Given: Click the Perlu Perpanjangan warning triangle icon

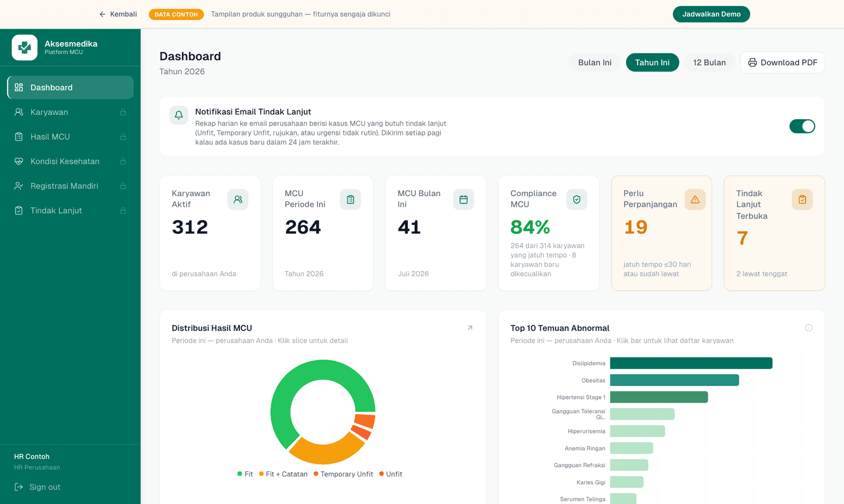Looking at the screenshot, I should click(695, 199).
